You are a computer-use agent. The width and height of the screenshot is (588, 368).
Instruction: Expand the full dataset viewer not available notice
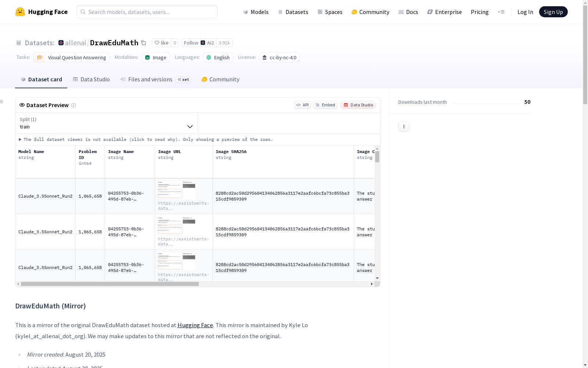(x=146, y=139)
